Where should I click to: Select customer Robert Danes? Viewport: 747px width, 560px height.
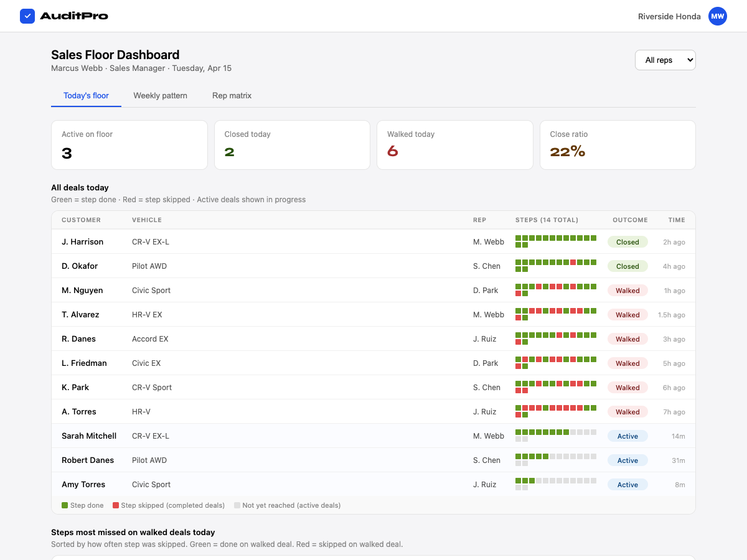pyautogui.click(x=88, y=460)
